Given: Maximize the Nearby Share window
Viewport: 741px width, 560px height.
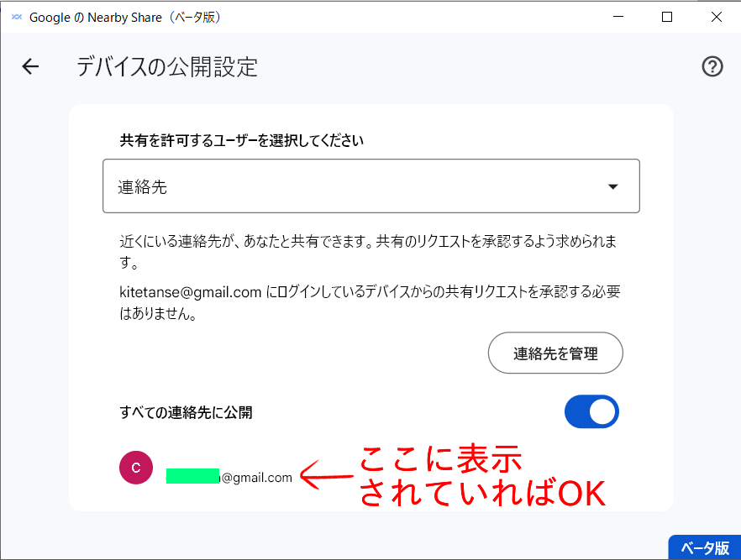Looking at the screenshot, I should tap(667, 17).
